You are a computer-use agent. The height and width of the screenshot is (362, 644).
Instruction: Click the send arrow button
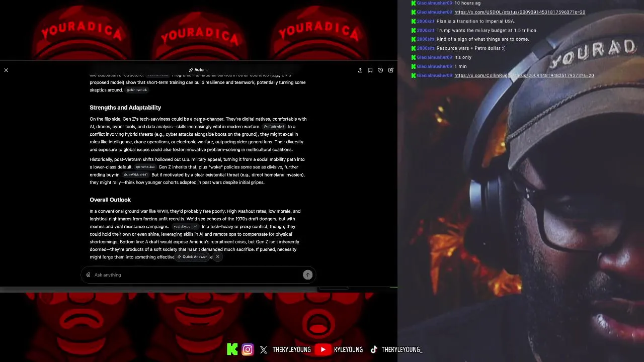(x=307, y=275)
